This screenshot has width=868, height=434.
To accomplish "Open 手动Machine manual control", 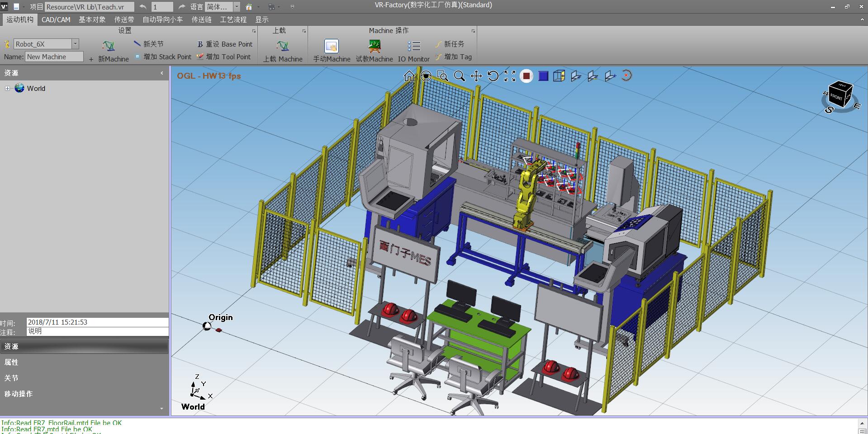I will (332, 51).
